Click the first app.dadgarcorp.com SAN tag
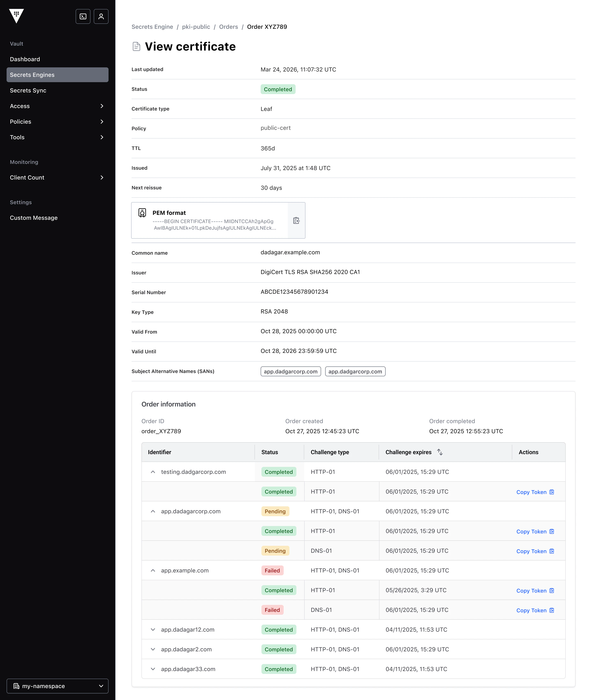Viewport: 592px width, 700px height. [291, 371]
